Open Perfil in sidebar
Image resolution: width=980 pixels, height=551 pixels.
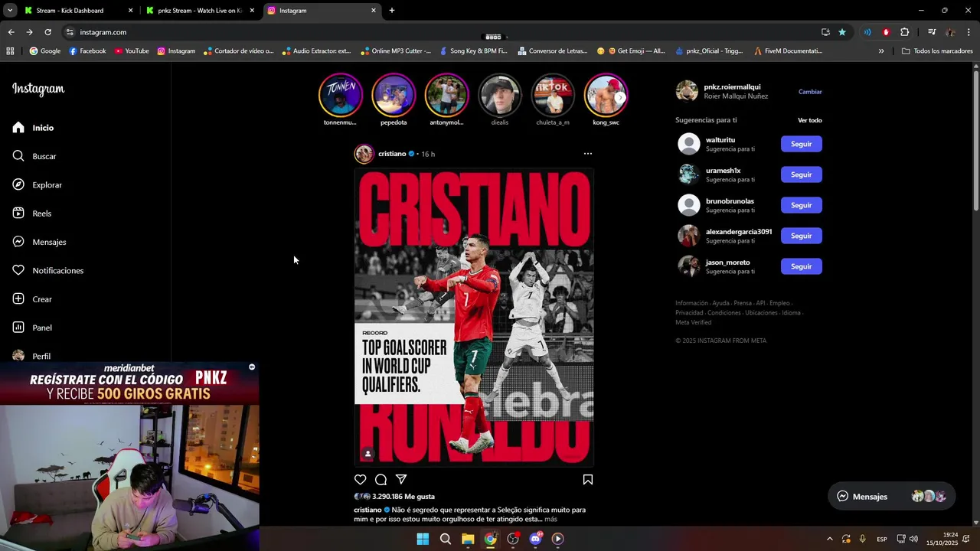(x=31, y=356)
